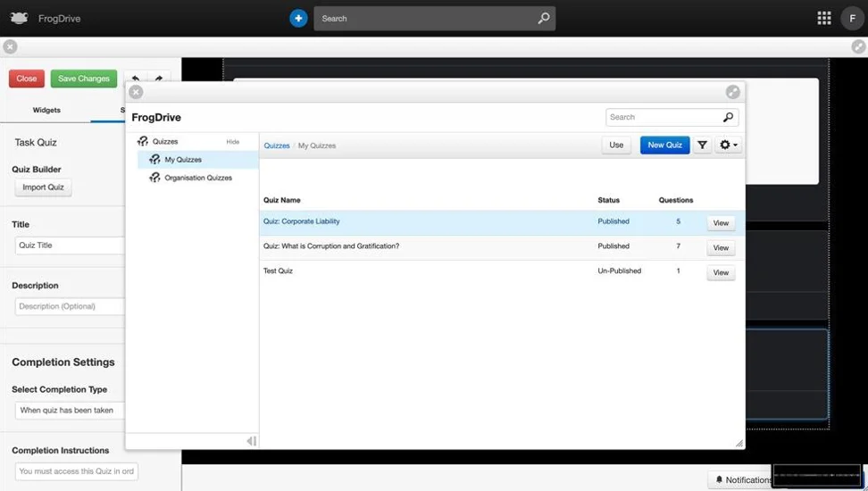The height and width of the screenshot is (491, 868).
Task: Select the Test Quiz row
Action: coord(502,272)
